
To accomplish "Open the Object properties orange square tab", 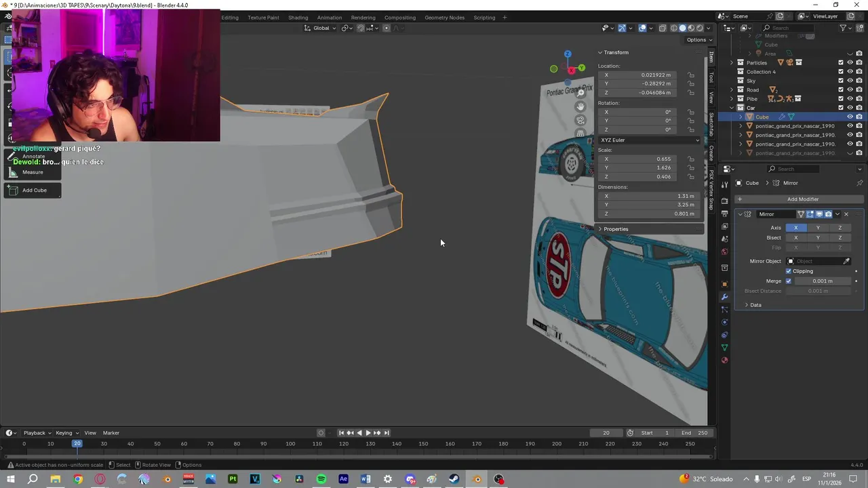I will coord(724,283).
